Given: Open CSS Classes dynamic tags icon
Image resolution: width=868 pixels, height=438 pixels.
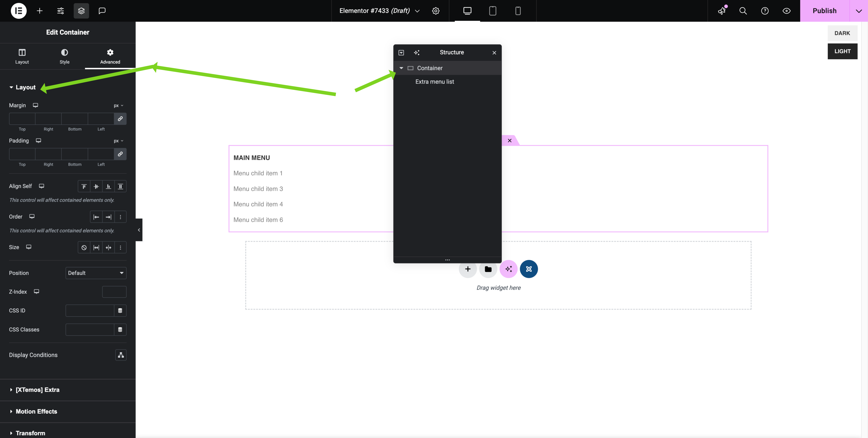Looking at the screenshot, I should click(x=120, y=330).
